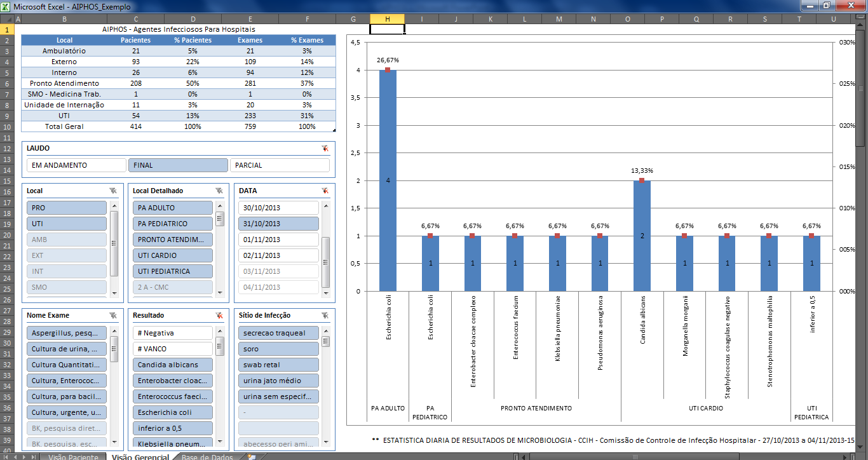The image size is (868, 460).
Task: Clear filter on the Local slicer
Action: tap(113, 191)
